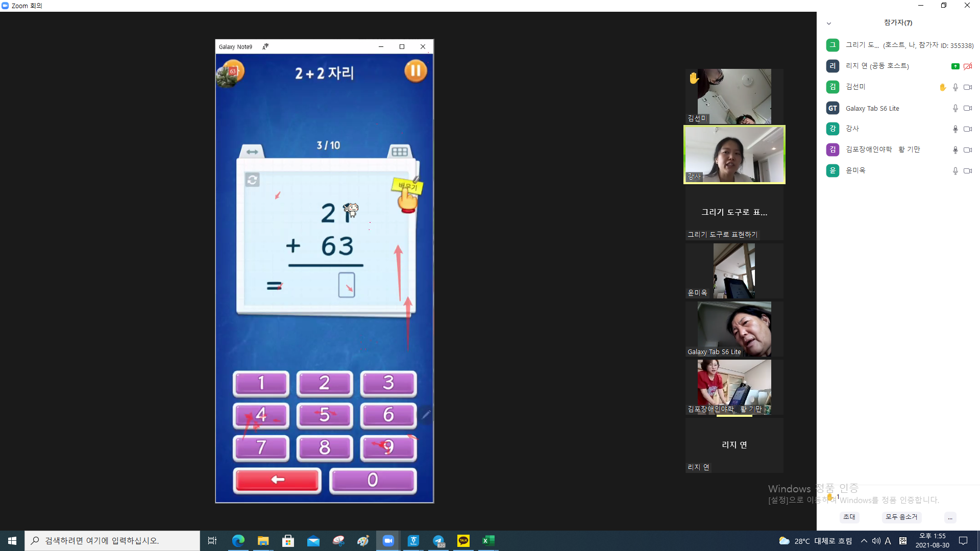Tap the 배우기 learn sticky note
This screenshot has width=980, height=551.
pyautogui.click(x=407, y=187)
